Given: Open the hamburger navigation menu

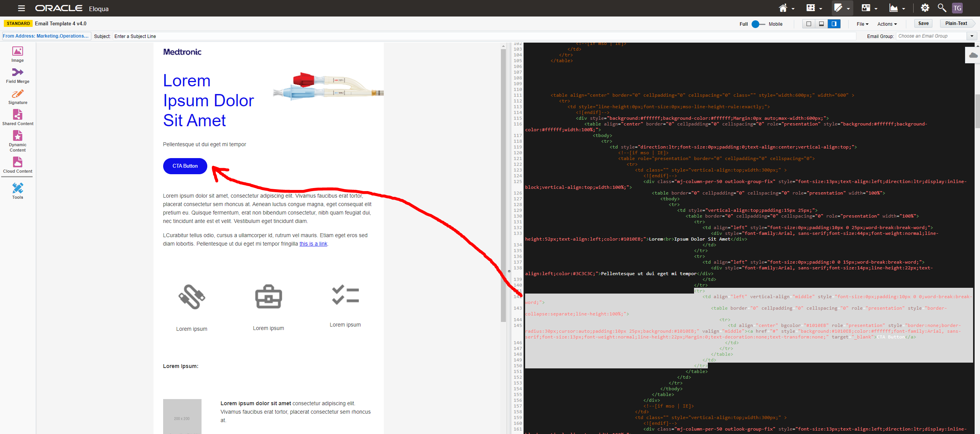Looking at the screenshot, I should click(x=21, y=8).
